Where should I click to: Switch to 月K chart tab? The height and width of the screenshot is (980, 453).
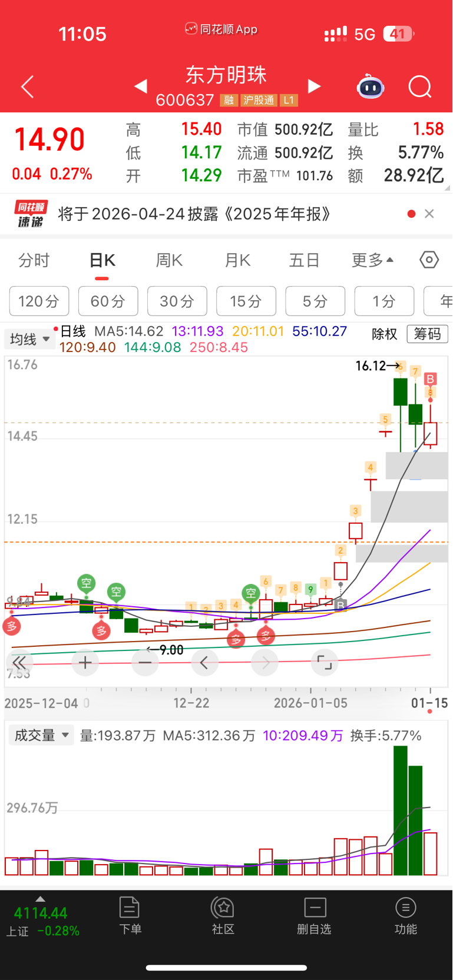(x=237, y=260)
